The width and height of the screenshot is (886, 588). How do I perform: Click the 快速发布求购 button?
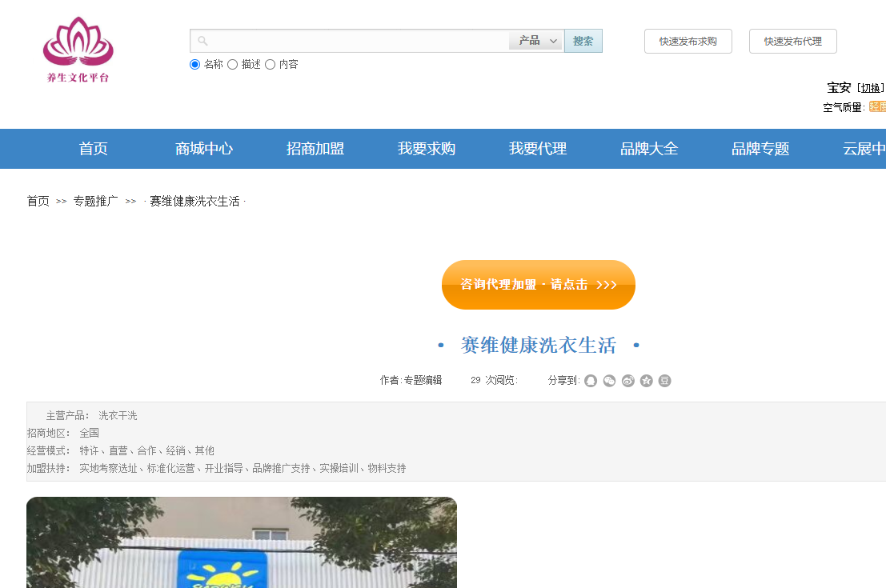[x=688, y=42]
